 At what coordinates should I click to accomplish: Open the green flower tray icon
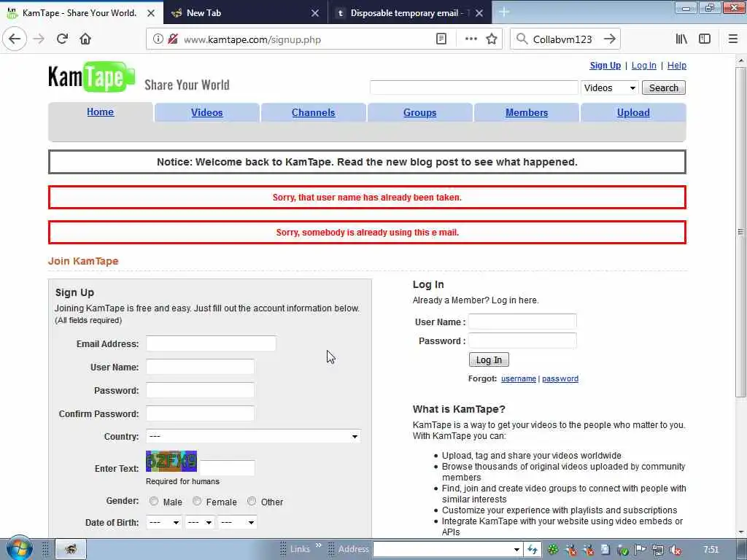pyautogui.click(x=553, y=550)
